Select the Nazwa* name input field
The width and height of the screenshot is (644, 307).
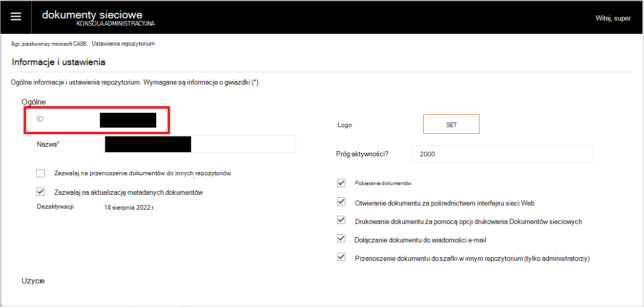[x=200, y=144]
